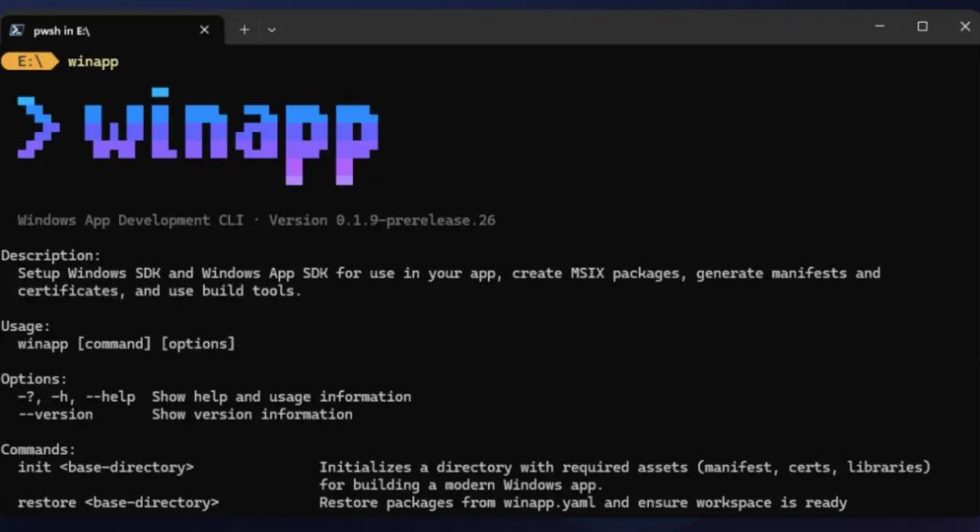
Task: Click 'restore <base-directory>' command
Action: (118, 502)
